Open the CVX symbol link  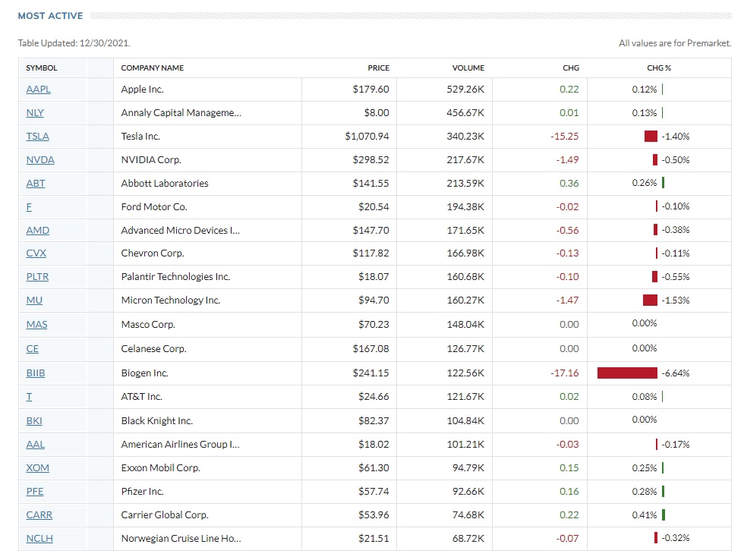pyautogui.click(x=36, y=253)
